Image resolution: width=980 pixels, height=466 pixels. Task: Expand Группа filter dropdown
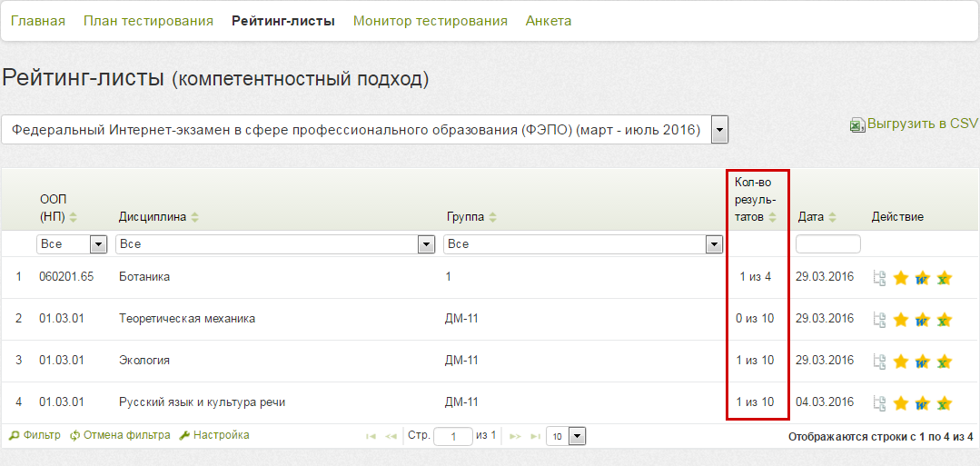click(x=715, y=244)
